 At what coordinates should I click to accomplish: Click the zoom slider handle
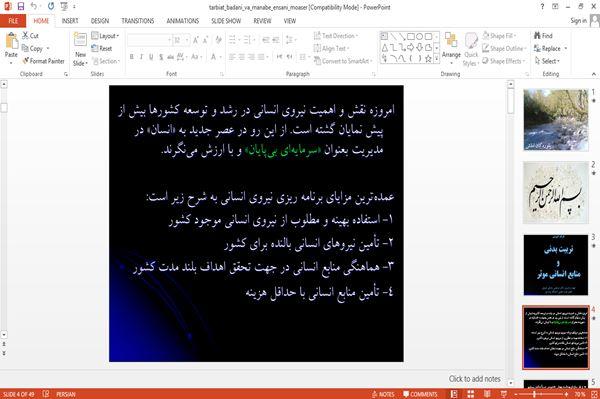(x=534, y=394)
